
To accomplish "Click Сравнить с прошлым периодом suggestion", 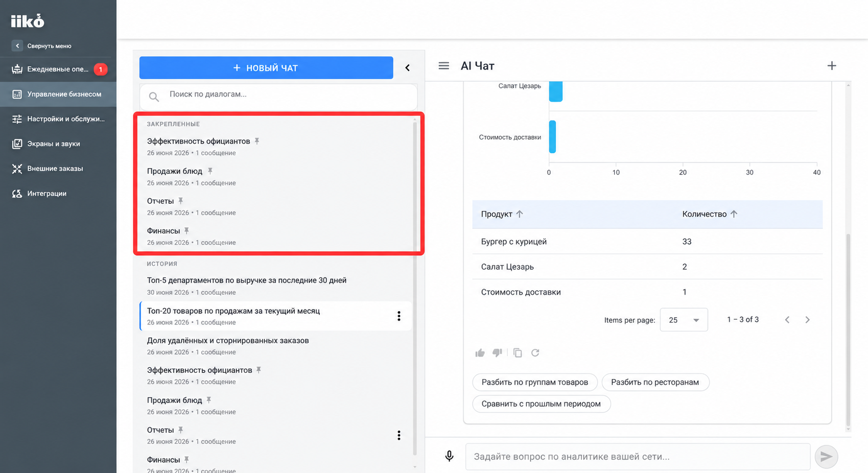I will (x=542, y=404).
